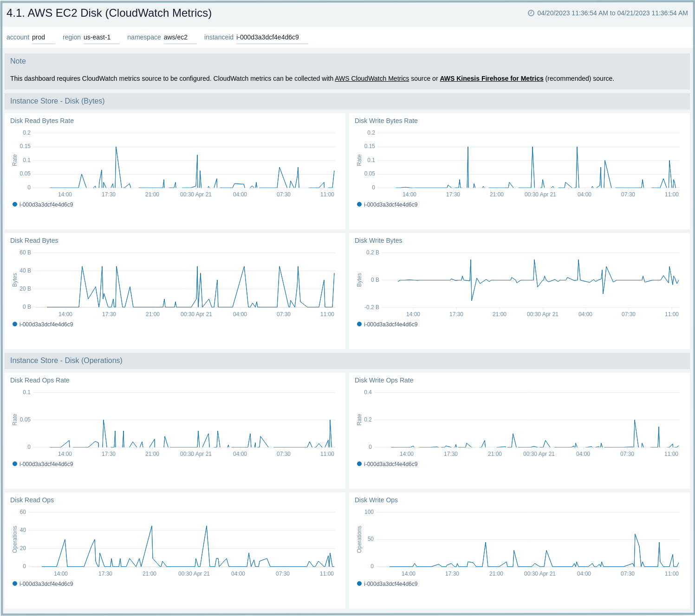The height and width of the screenshot is (616, 695).
Task: Click the instanceid filter input field
Action: [268, 37]
